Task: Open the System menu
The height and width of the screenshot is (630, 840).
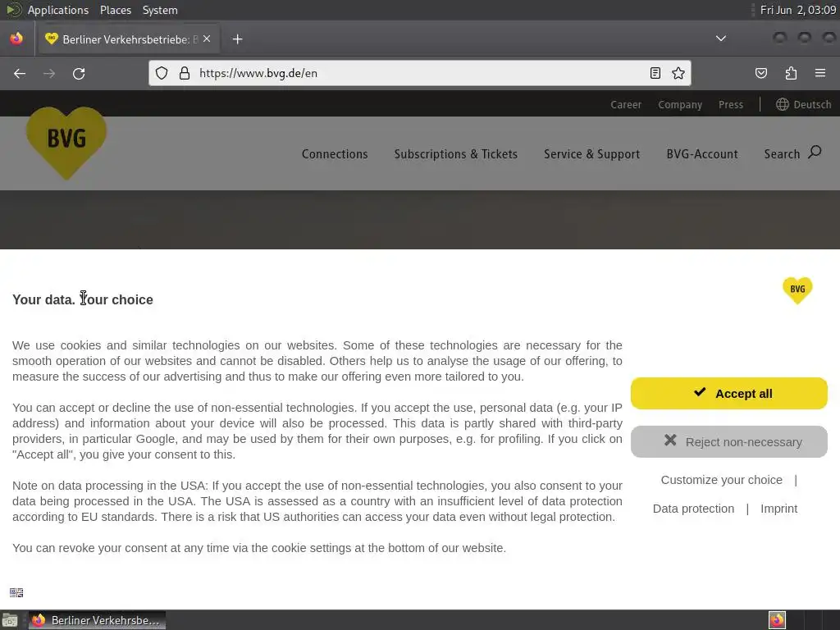Action: [x=160, y=10]
